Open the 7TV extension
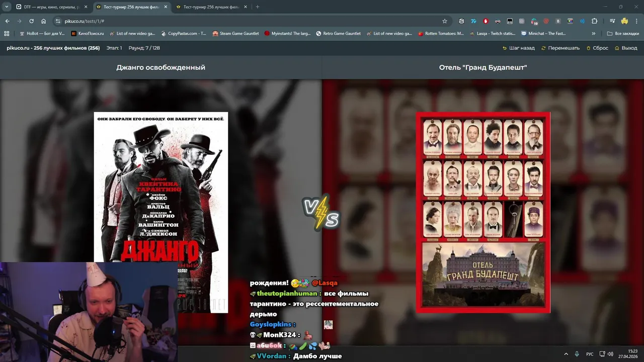This screenshot has height=362, width=644. [473, 21]
